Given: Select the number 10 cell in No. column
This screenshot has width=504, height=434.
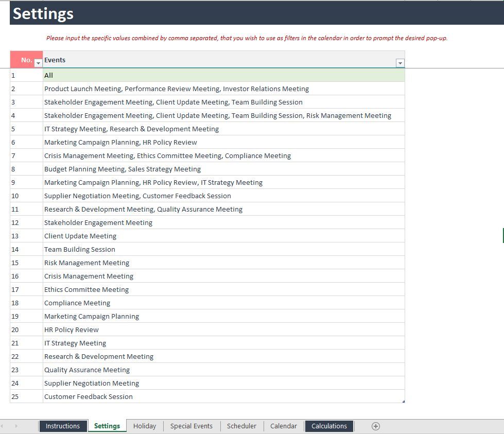Looking at the screenshot, I should 26,196.
